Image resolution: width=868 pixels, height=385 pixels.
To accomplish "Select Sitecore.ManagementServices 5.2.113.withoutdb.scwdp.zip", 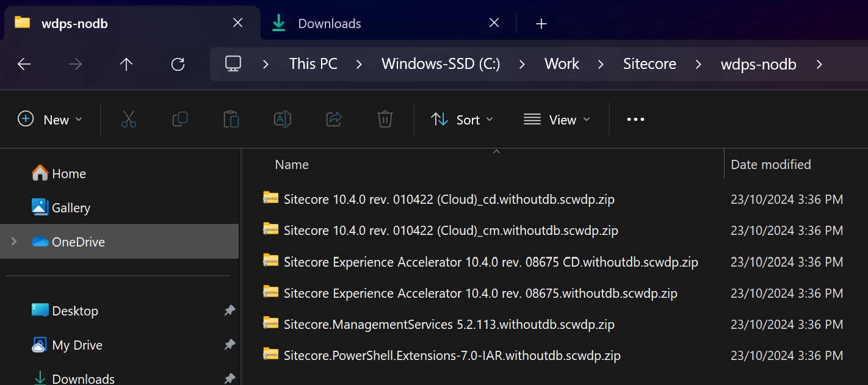I will click(449, 324).
